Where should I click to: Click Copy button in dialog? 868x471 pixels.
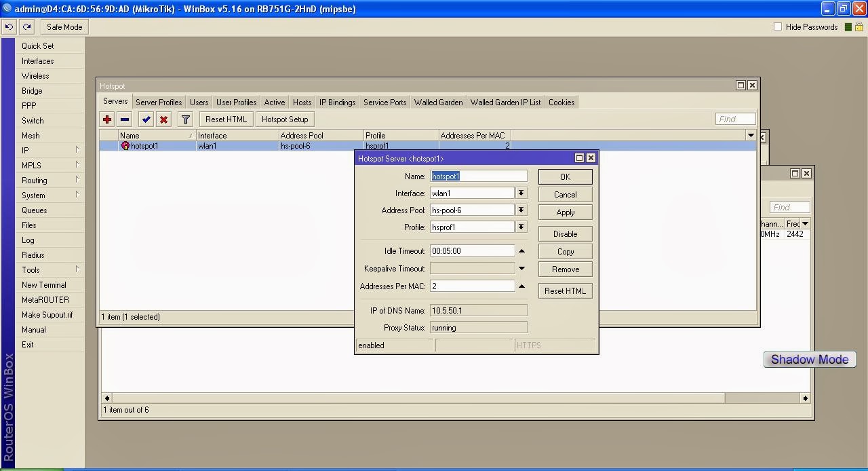(565, 251)
